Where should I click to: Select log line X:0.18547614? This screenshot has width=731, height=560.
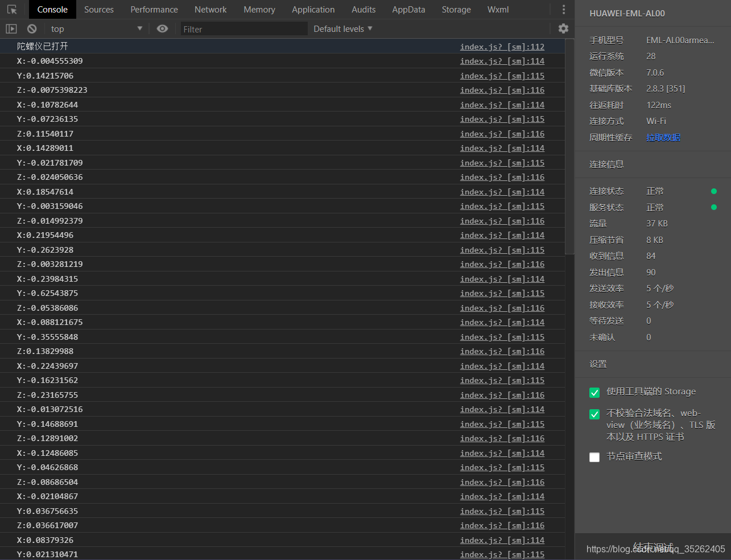point(46,192)
